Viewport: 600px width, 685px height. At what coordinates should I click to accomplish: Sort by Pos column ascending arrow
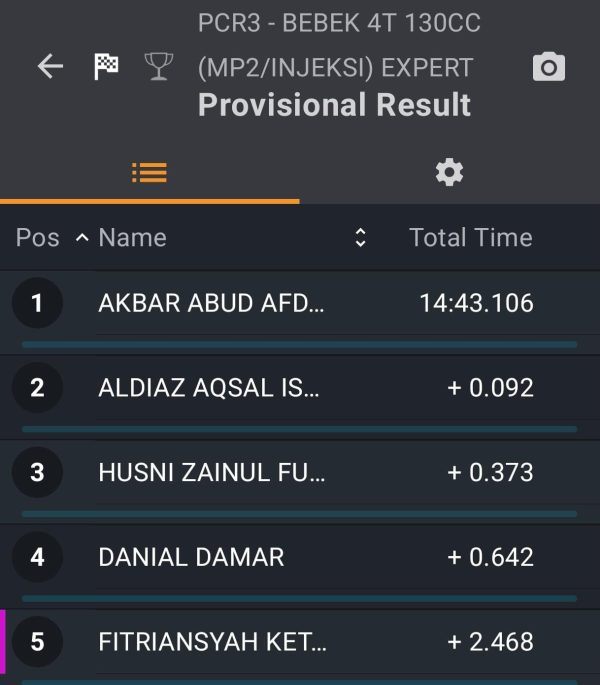coord(82,238)
